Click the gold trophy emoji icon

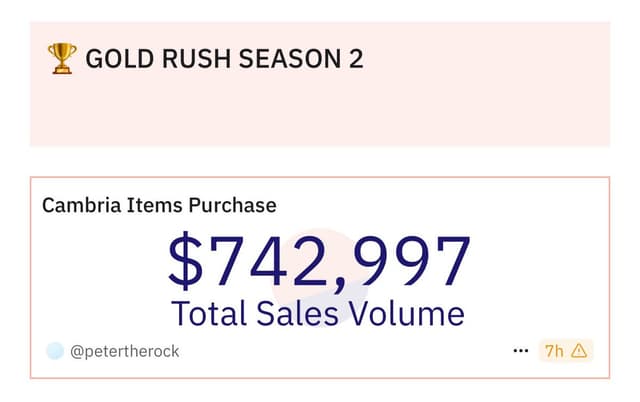coord(62,58)
